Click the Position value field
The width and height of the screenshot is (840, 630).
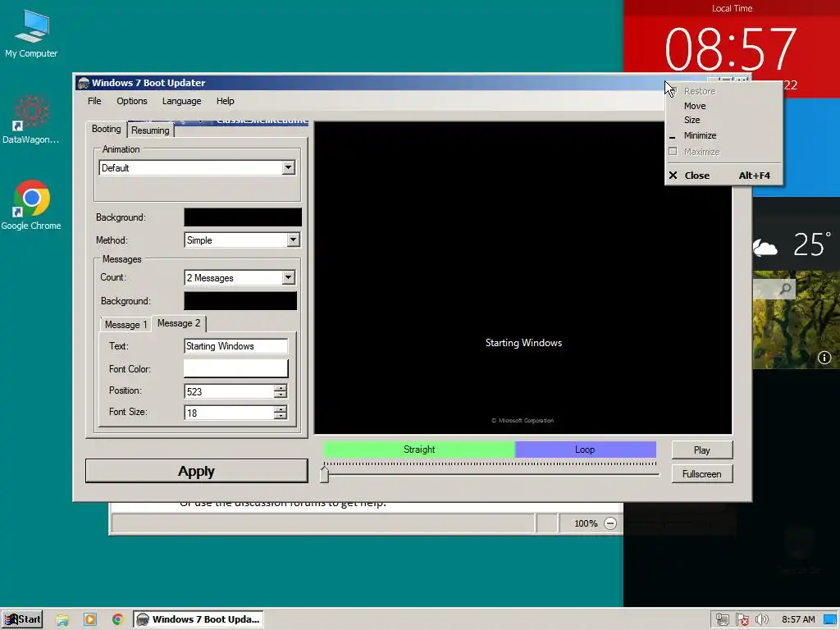point(229,391)
